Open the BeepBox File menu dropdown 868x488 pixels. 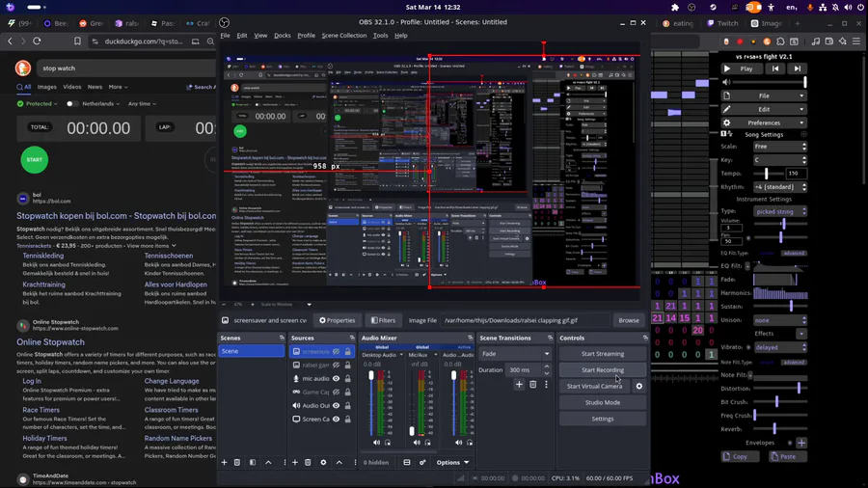[x=764, y=95]
